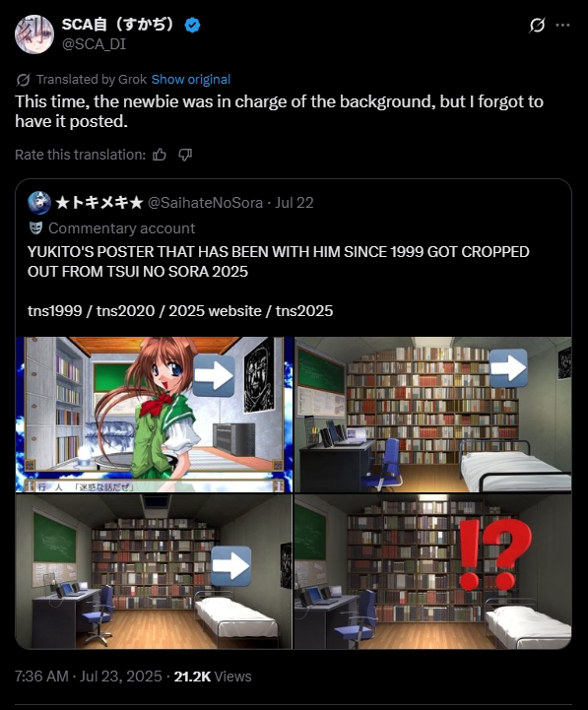This screenshot has height=710, width=588.
Task: Open the three-dot more options menu
Action: point(562,25)
